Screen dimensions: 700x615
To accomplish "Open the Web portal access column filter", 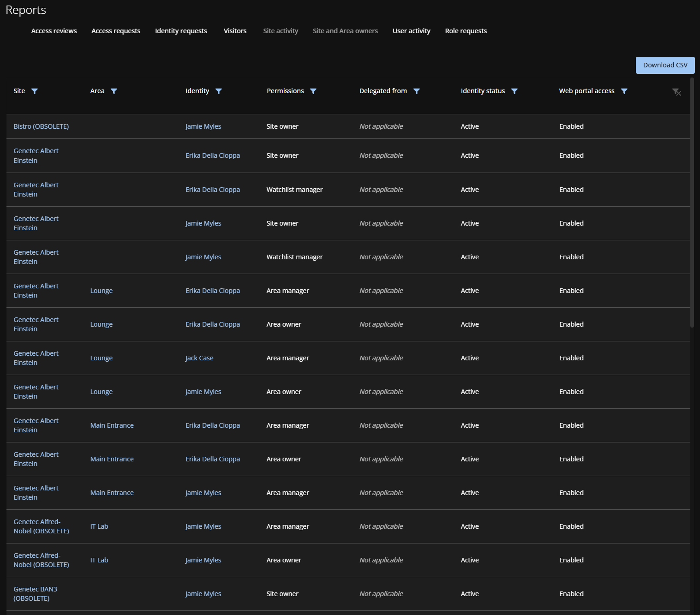I will (624, 91).
